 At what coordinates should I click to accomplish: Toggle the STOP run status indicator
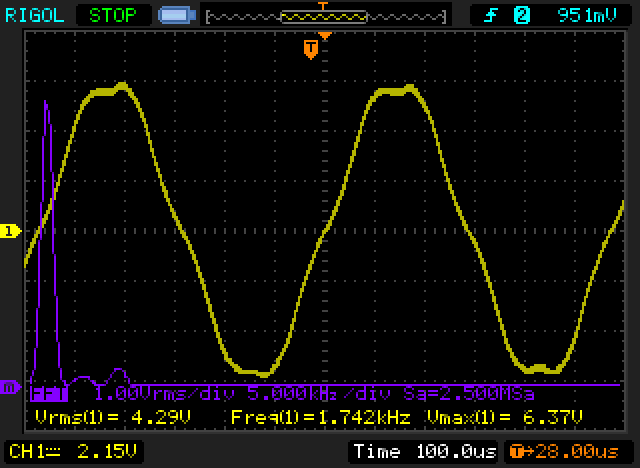112,15
